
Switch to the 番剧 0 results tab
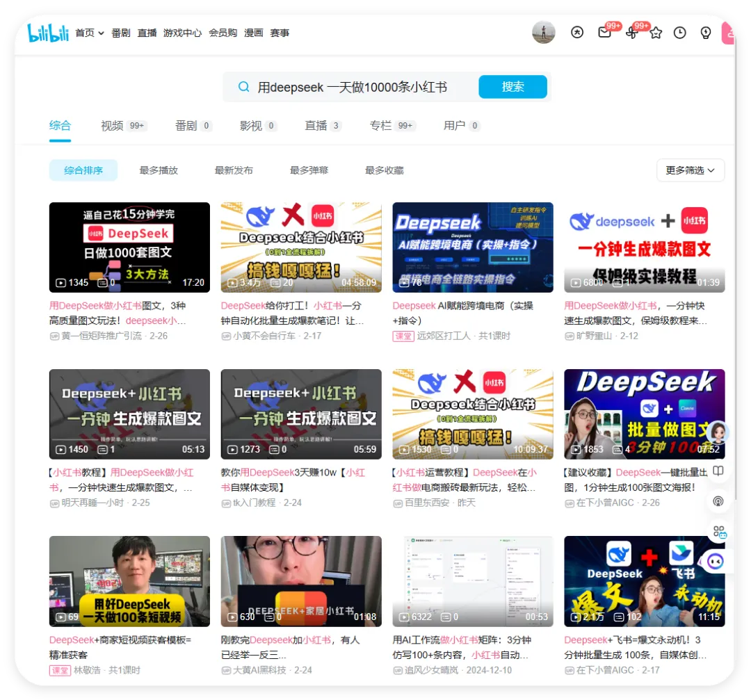193,125
